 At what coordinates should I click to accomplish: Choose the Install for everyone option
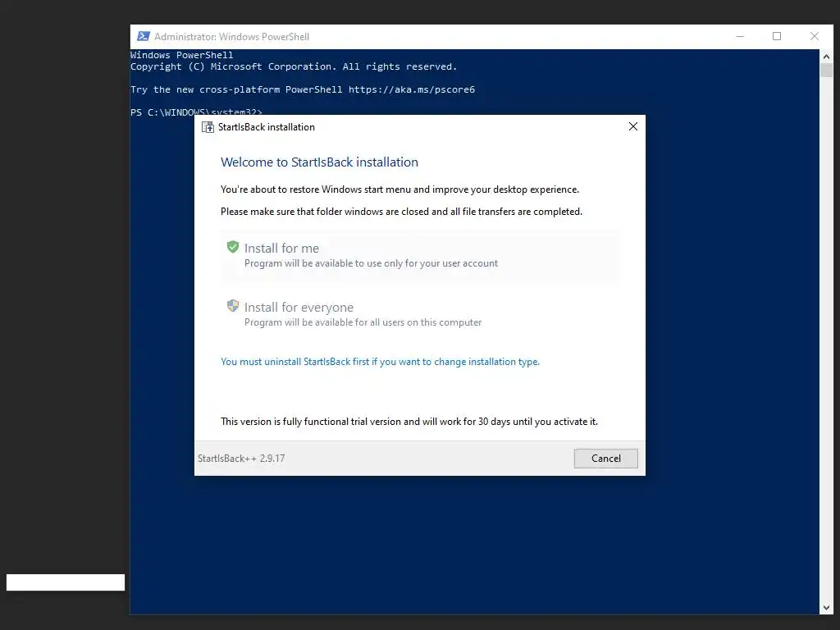420,314
